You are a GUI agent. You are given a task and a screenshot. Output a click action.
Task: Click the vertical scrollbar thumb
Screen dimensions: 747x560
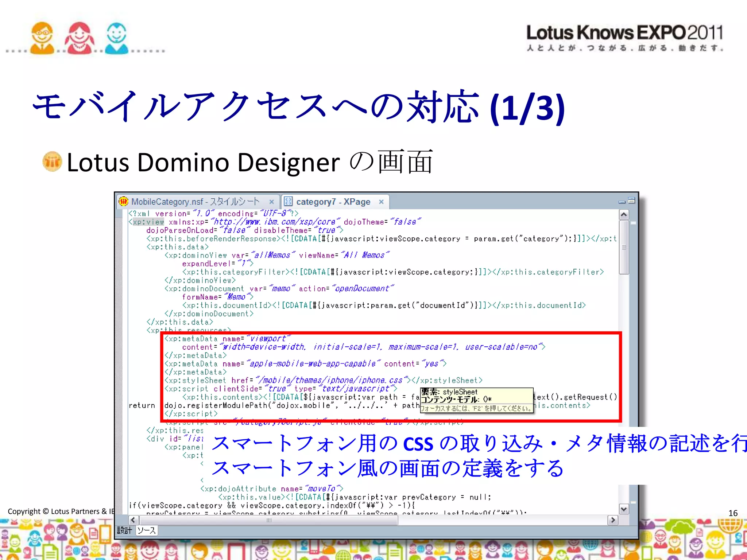pos(624,247)
